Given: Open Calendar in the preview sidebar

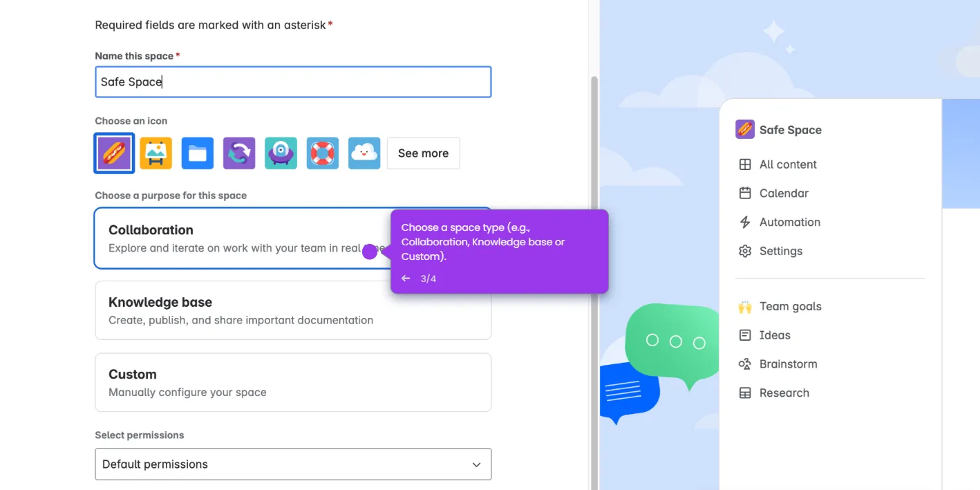Looking at the screenshot, I should 784,194.
